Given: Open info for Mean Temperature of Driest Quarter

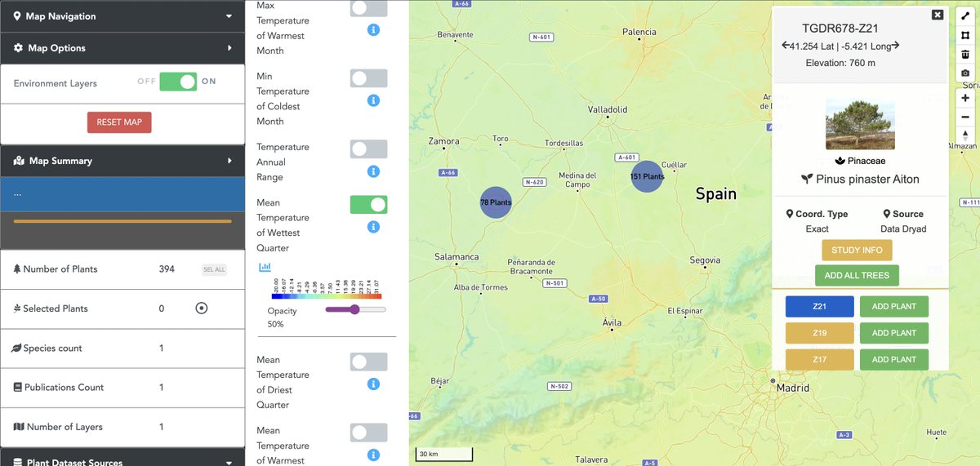Looking at the screenshot, I should pos(373,384).
